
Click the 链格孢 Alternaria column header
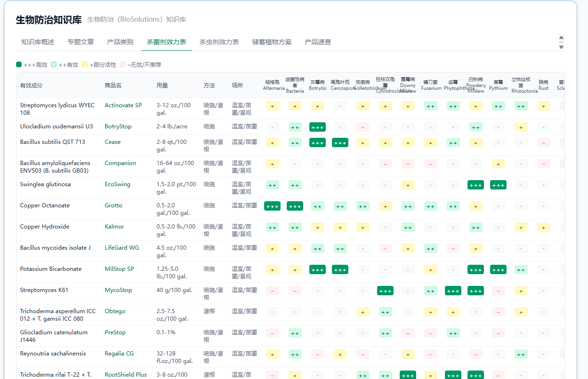click(x=272, y=85)
